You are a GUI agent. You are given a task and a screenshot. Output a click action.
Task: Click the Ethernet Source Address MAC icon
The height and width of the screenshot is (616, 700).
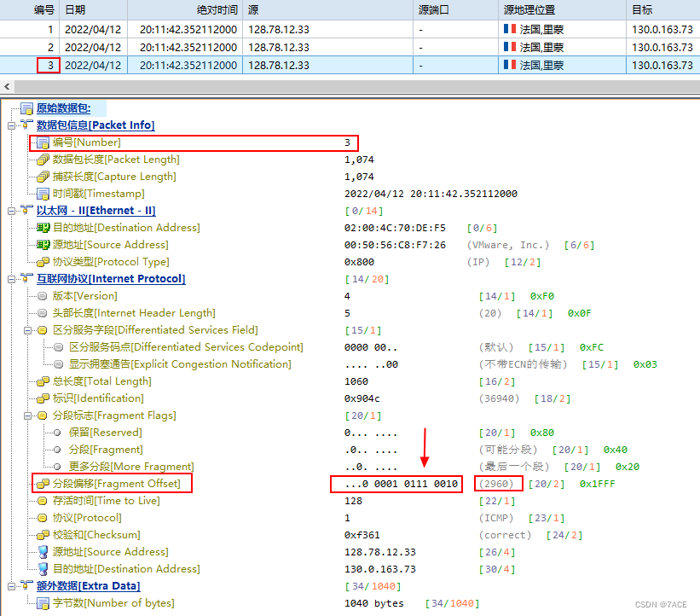coord(43,245)
